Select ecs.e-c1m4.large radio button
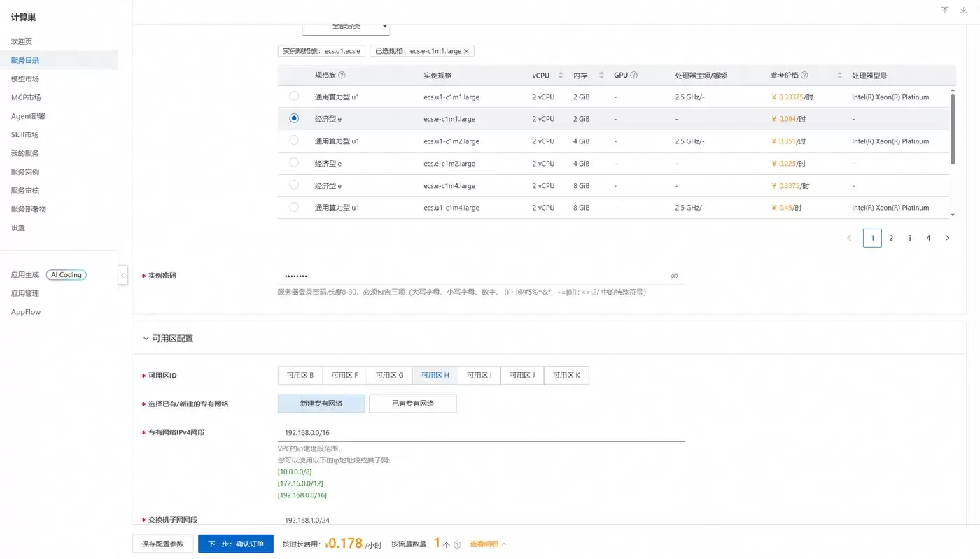The image size is (980, 559). [294, 185]
